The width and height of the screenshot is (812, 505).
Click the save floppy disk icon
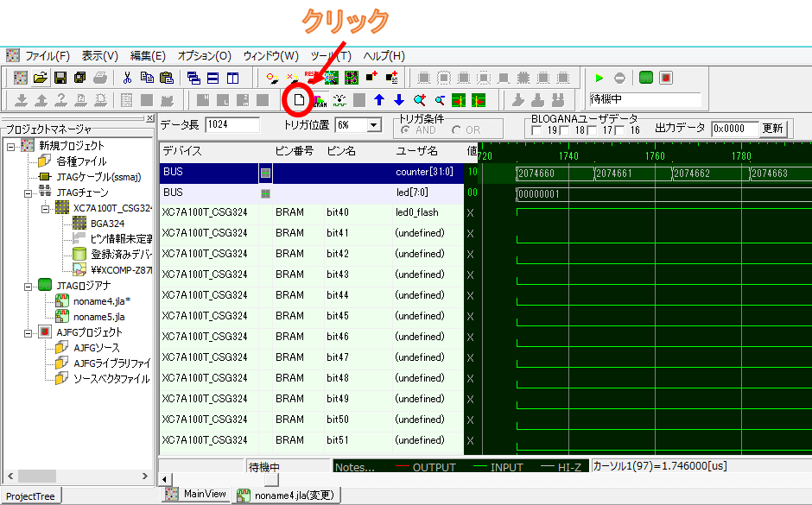pos(60,78)
